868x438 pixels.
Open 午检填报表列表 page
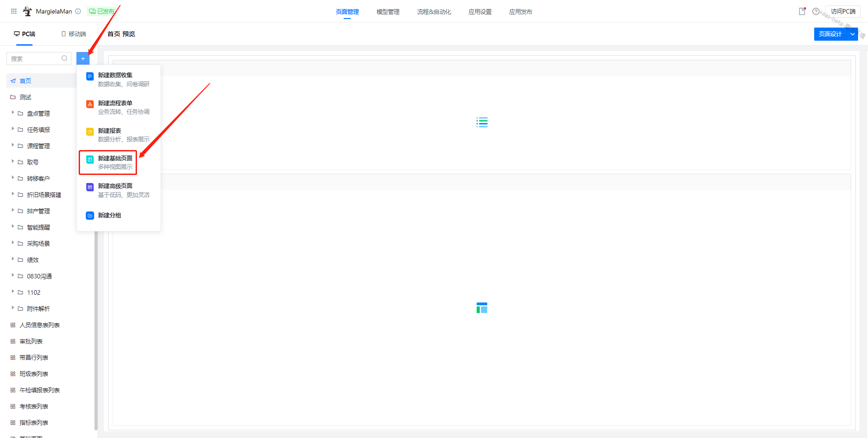(40, 390)
